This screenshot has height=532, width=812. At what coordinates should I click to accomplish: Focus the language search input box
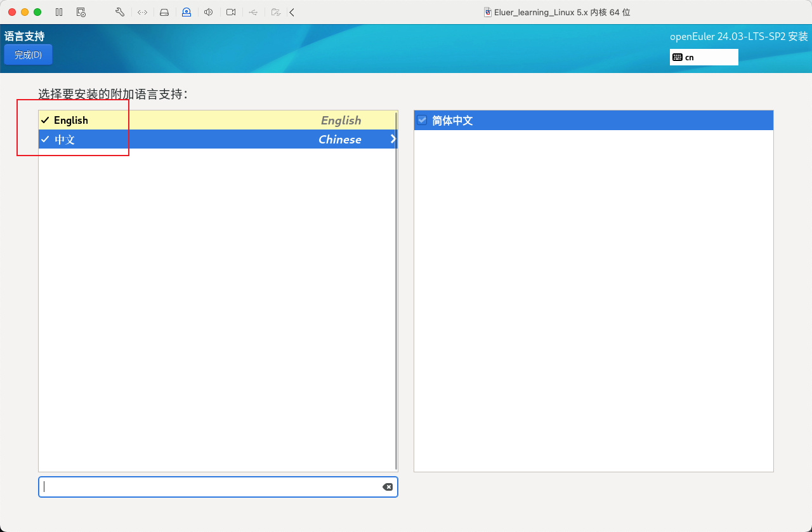209,487
